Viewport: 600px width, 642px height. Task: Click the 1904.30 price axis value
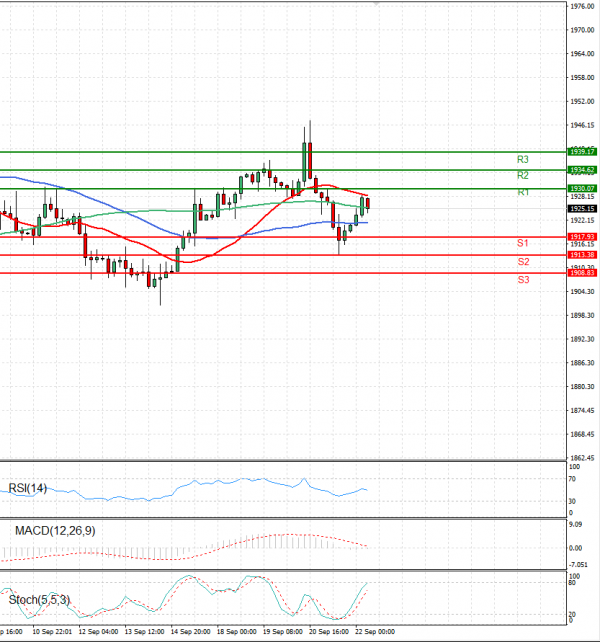[x=582, y=292]
